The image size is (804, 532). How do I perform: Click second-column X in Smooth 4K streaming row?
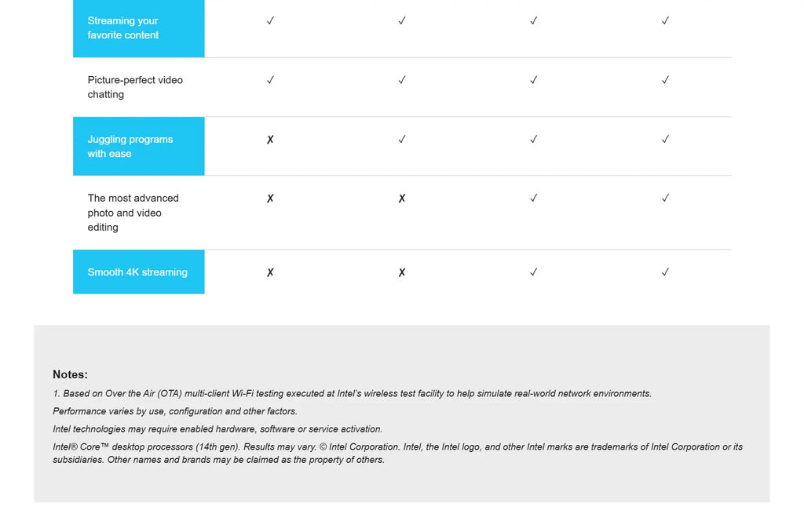pyautogui.click(x=402, y=272)
